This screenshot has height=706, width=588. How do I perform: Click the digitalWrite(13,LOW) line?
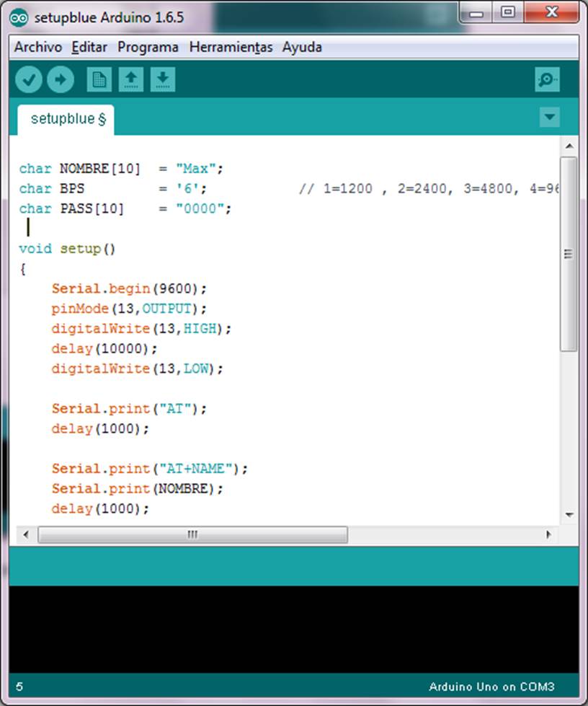(137, 369)
